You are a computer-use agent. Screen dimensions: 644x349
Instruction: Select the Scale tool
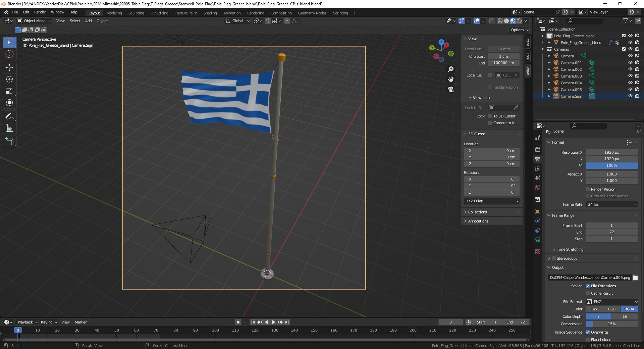point(9,91)
